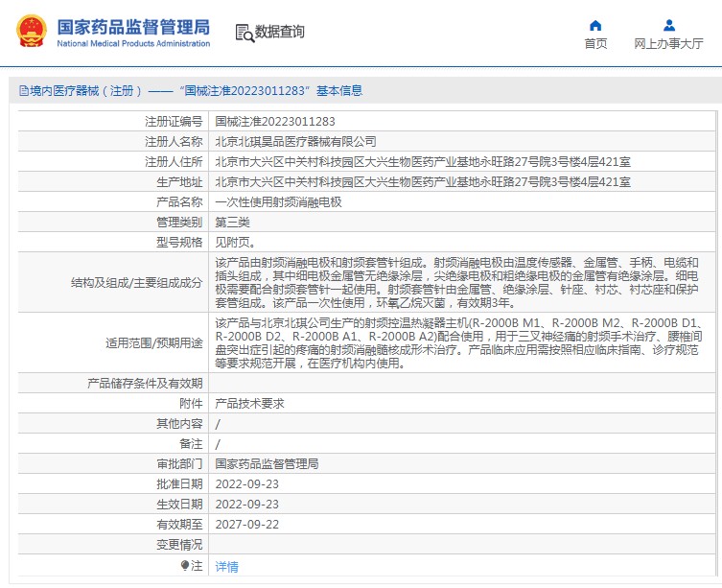
Task: Click the 注册人名称 row label
Action: click(174, 142)
